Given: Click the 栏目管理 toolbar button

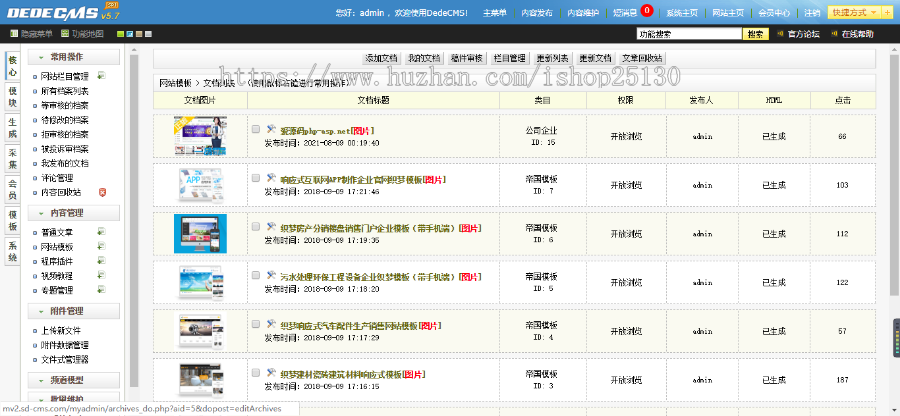Looking at the screenshot, I should point(510,58).
